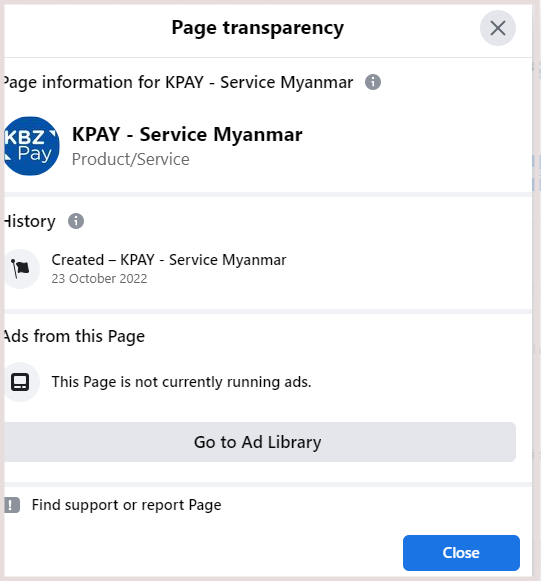Click the flag icon for page creation
This screenshot has height=581, width=541.
pyautogui.click(x=21, y=269)
